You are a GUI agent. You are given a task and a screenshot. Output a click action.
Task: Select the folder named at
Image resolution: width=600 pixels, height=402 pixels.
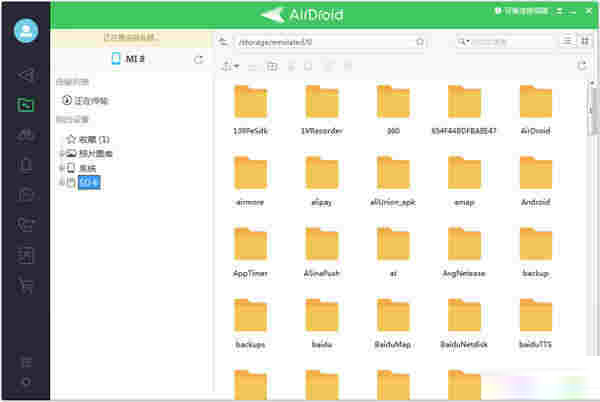pos(393,253)
